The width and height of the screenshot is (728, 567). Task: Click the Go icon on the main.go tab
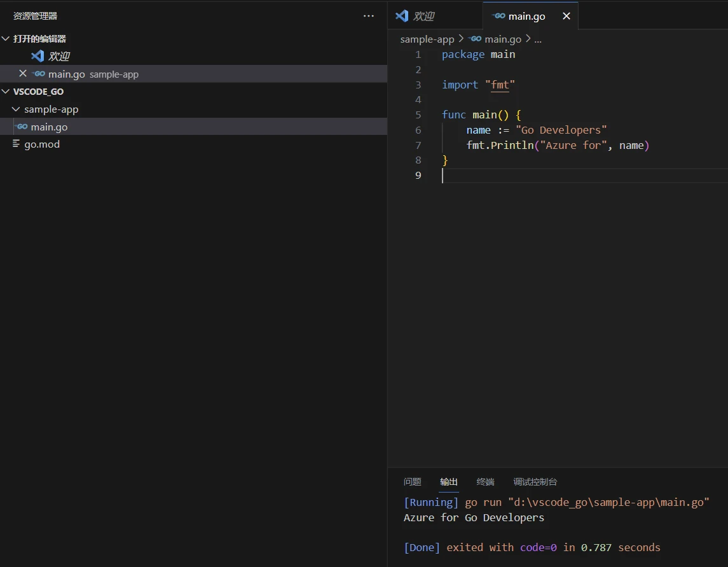click(498, 16)
